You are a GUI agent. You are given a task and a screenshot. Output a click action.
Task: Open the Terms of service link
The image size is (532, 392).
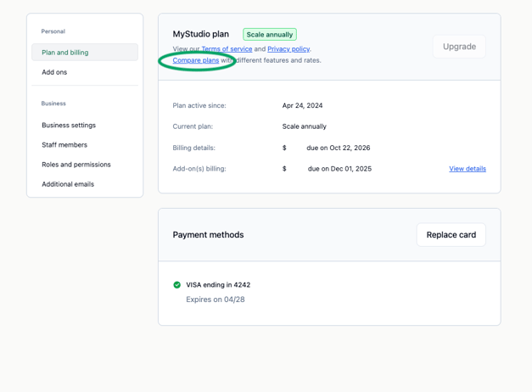tap(227, 49)
